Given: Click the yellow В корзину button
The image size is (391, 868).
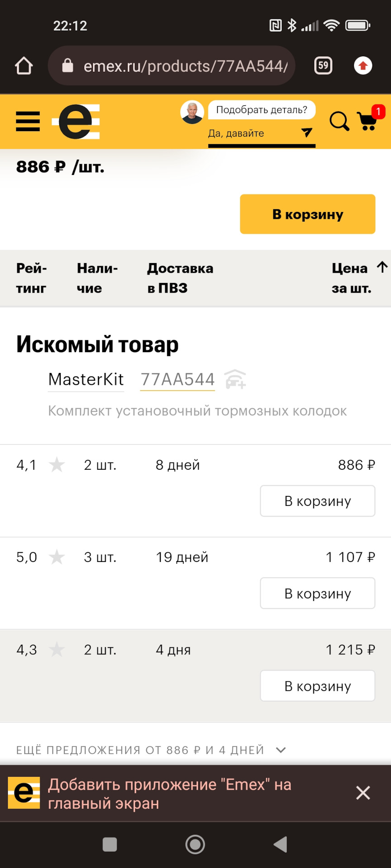Looking at the screenshot, I should pos(307,214).
